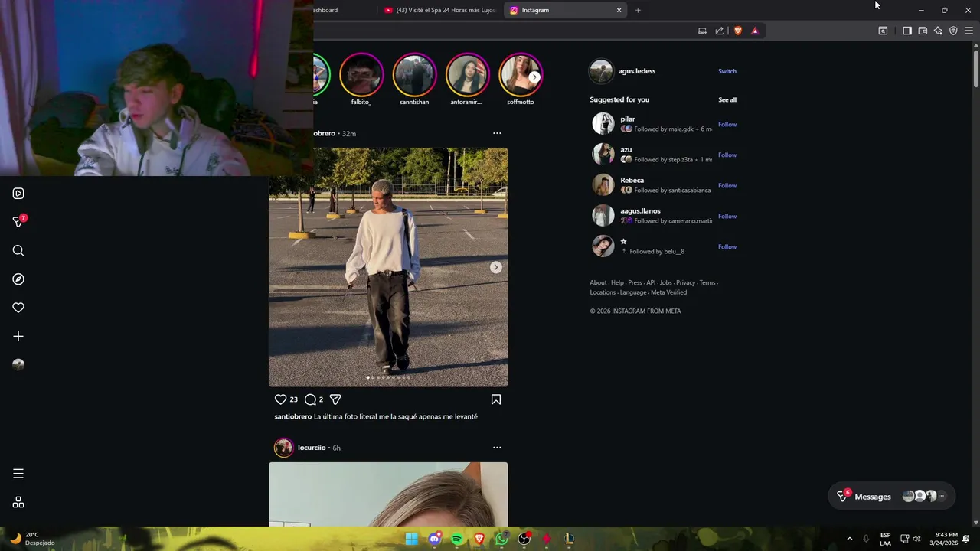
Task: Expand the Messages people list ellipsis
Action: pos(942,496)
